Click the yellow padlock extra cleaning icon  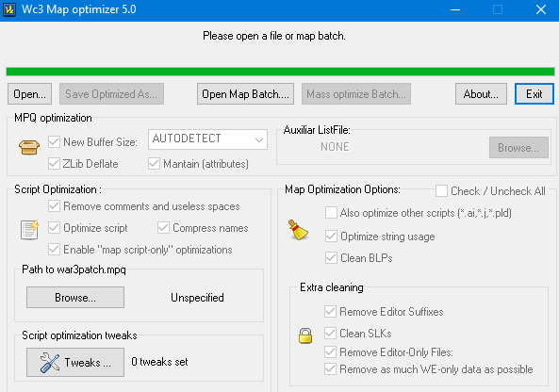click(x=305, y=335)
